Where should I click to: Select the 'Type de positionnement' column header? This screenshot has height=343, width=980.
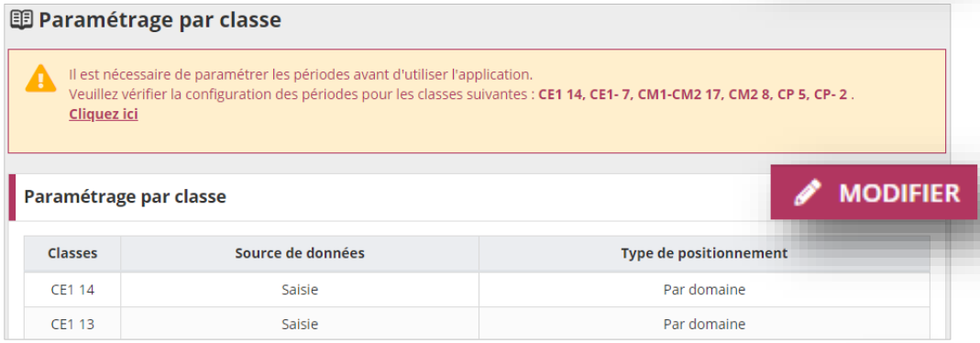(704, 254)
